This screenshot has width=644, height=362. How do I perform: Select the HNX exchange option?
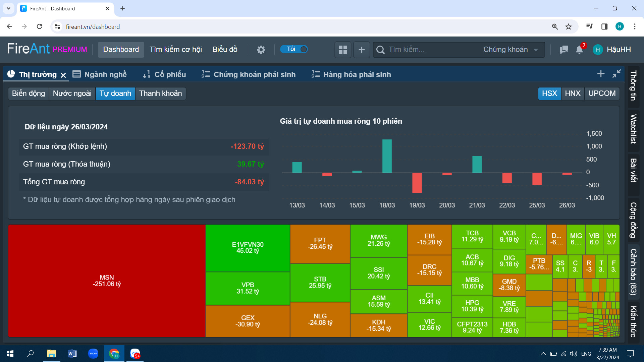pos(573,93)
